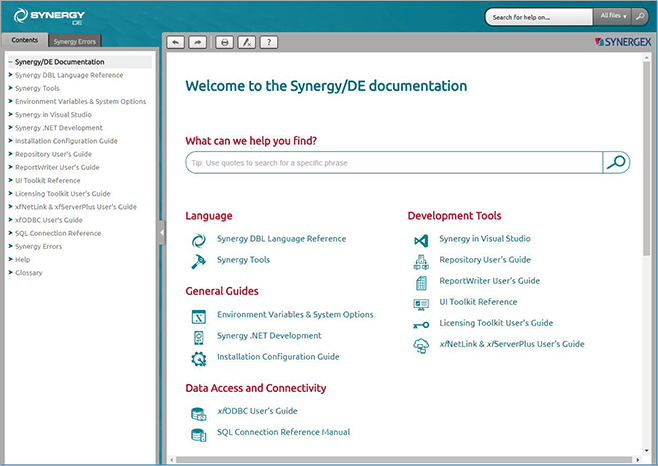Click the Print toolbar button
Image resolution: width=658 pixels, height=466 pixels.
225,42
